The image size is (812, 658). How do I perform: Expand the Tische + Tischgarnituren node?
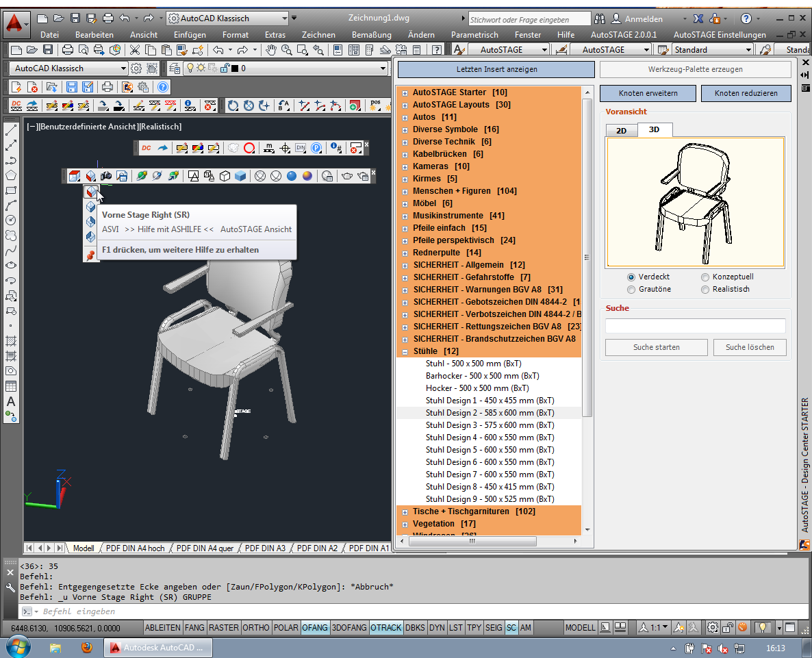click(x=405, y=512)
